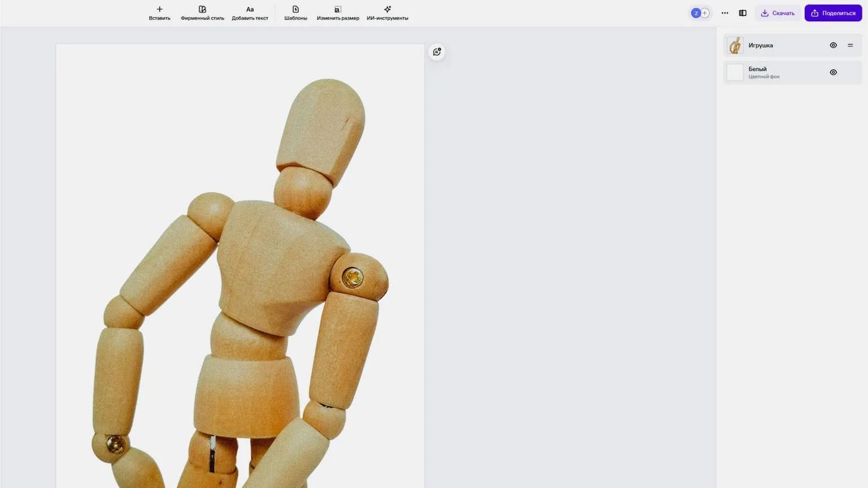Viewport: 868px width, 488px height.
Task: Click the Белый background color swatch
Action: tap(735, 72)
